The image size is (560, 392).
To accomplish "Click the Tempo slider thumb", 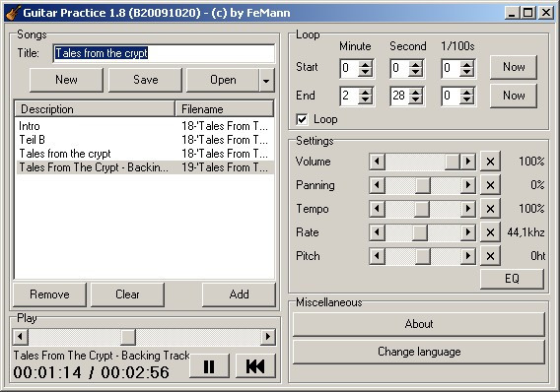I will coord(422,209).
